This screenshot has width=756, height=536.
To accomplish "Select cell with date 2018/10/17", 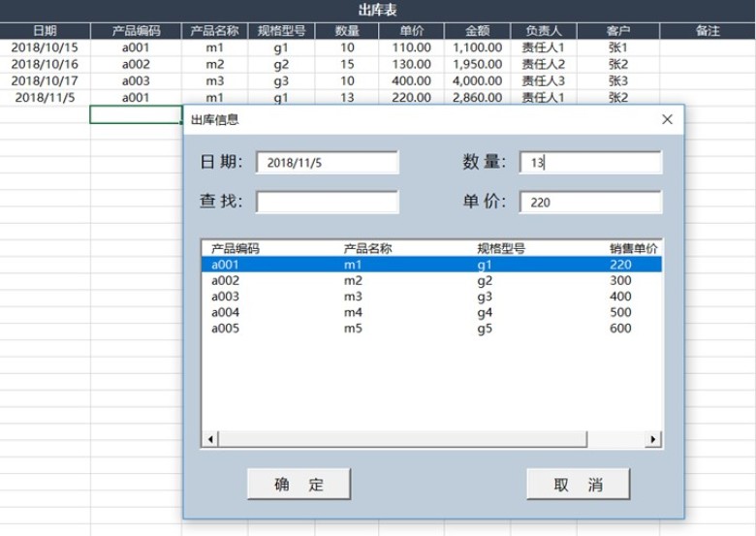I will click(45, 81).
